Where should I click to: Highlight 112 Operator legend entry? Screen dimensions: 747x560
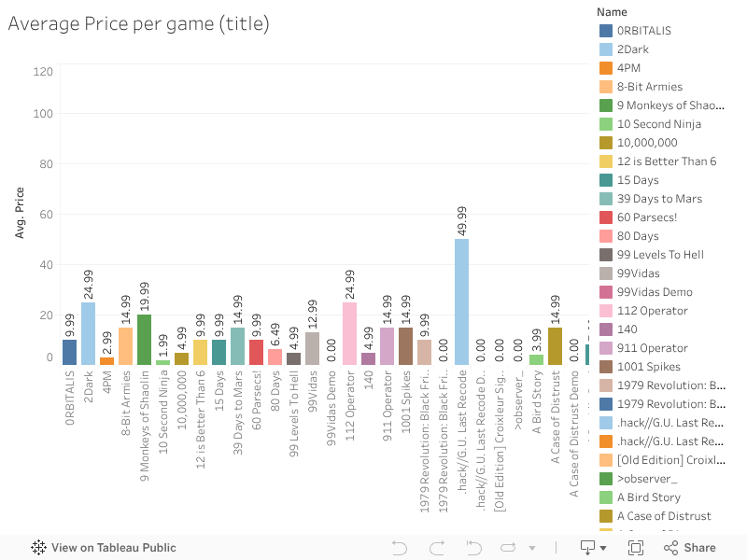pos(652,311)
